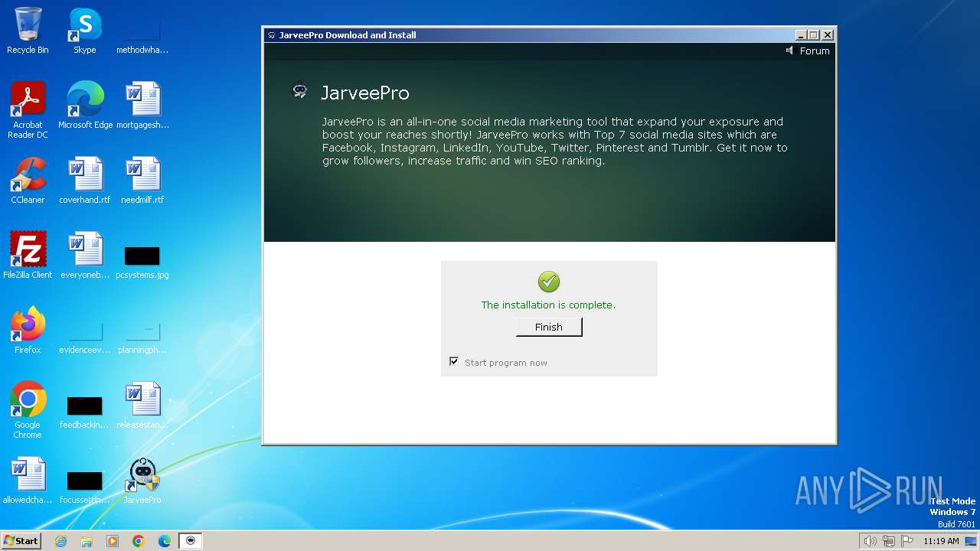Click the green installation complete checkmark
Image resolution: width=980 pixels, height=551 pixels.
click(x=548, y=282)
